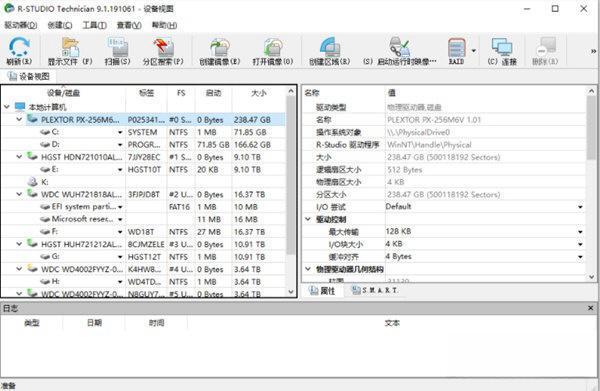Open the I/O 尝试 Default dropdown
The image size is (600, 391).
click(580, 207)
